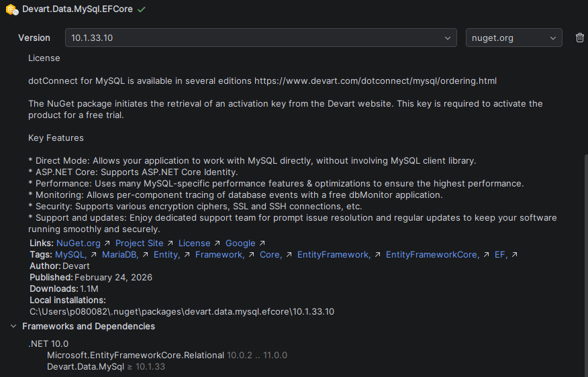The width and height of the screenshot is (588, 377).
Task: Click external arrow icon after EntityFramework tag
Action: point(378,255)
